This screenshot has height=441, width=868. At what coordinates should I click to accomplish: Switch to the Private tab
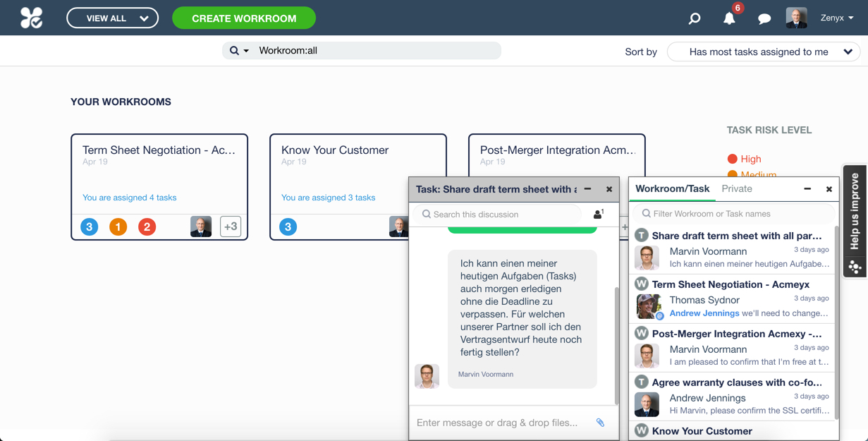click(737, 188)
